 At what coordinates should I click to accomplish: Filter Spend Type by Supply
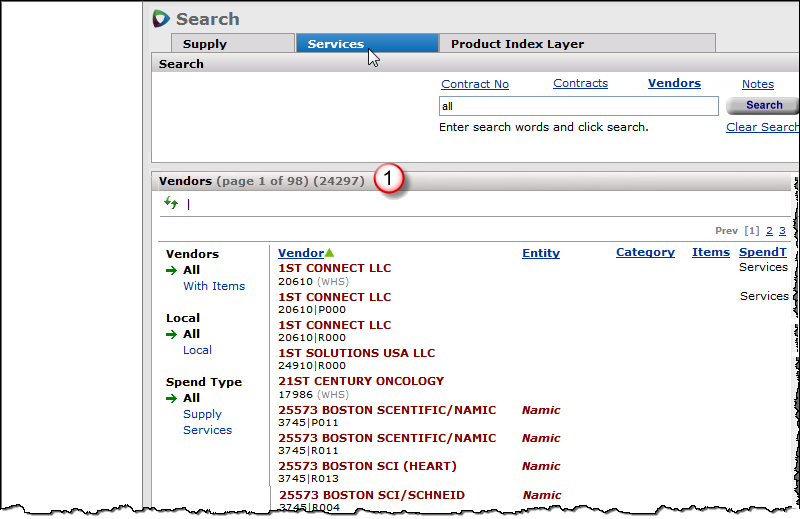[x=202, y=414]
